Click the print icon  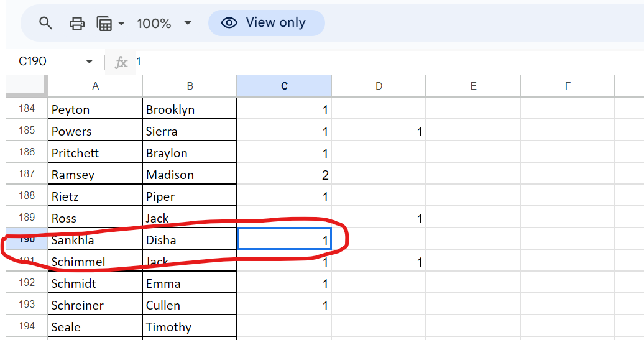coord(77,24)
